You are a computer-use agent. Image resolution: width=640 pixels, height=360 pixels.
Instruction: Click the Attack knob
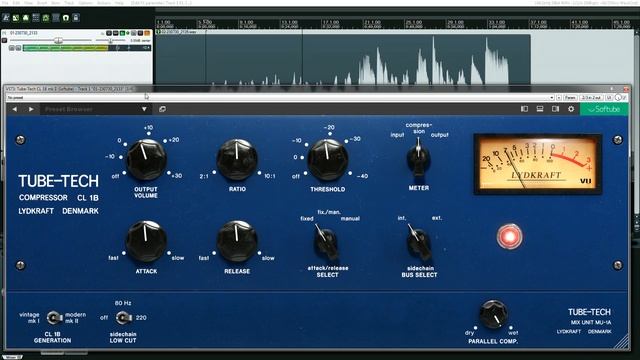pyautogui.click(x=146, y=242)
